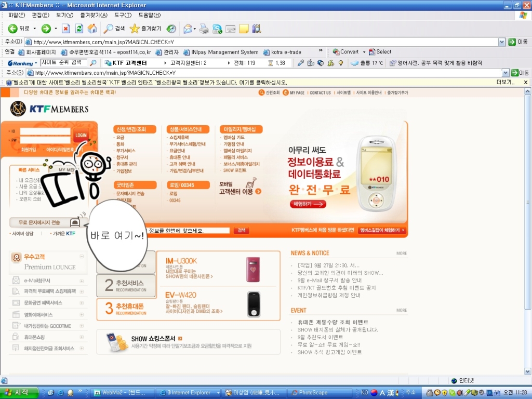Click the Rankey 사이트 순위 검색 box
This screenshot has height=399, width=532.
(63, 63)
